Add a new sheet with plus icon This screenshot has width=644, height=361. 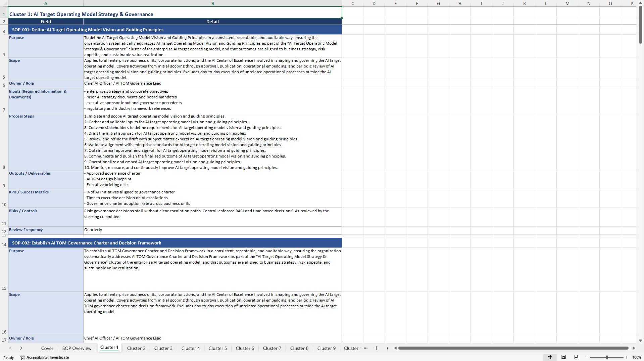[376, 348]
